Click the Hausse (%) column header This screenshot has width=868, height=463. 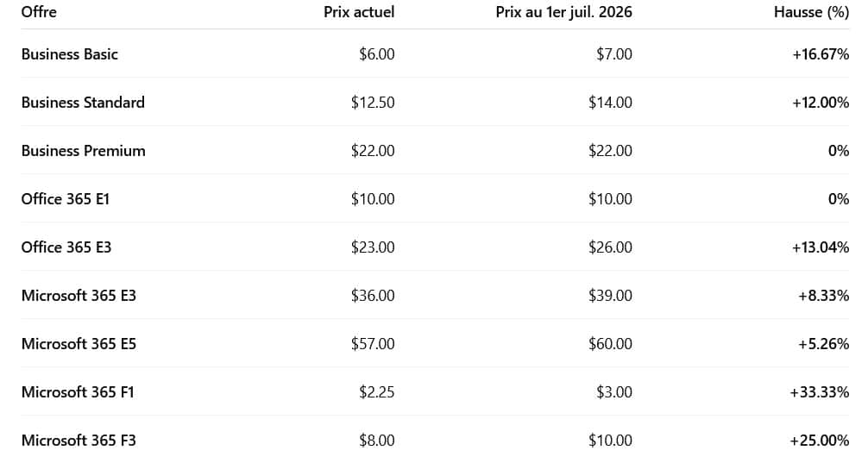[811, 12]
